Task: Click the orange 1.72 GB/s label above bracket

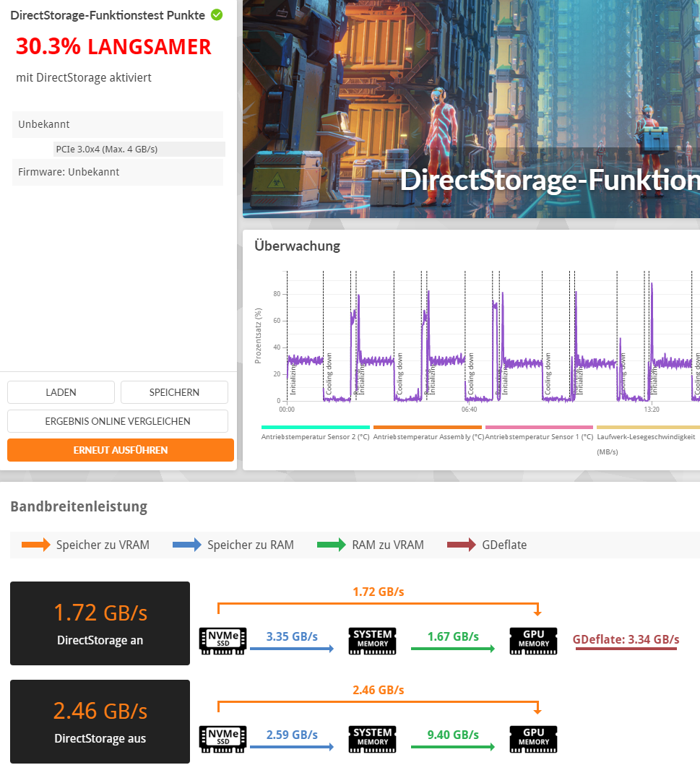Action: tap(379, 592)
